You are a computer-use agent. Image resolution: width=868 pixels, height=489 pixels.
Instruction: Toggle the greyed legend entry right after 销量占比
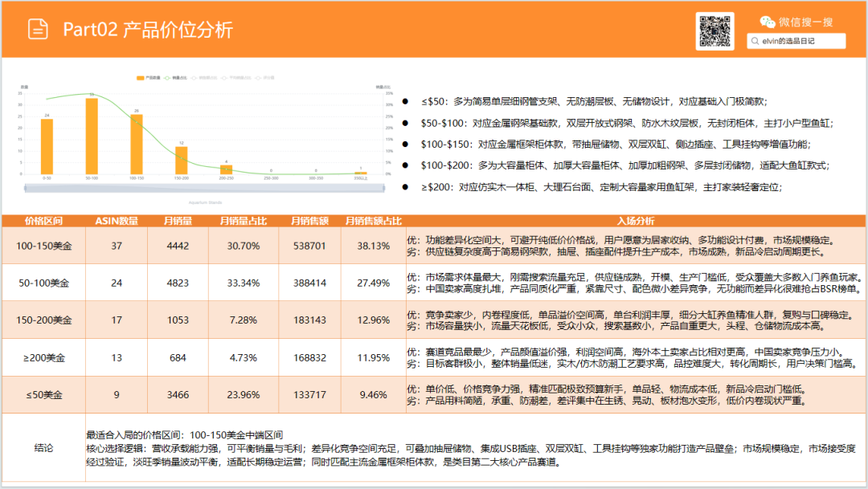pos(204,78)
